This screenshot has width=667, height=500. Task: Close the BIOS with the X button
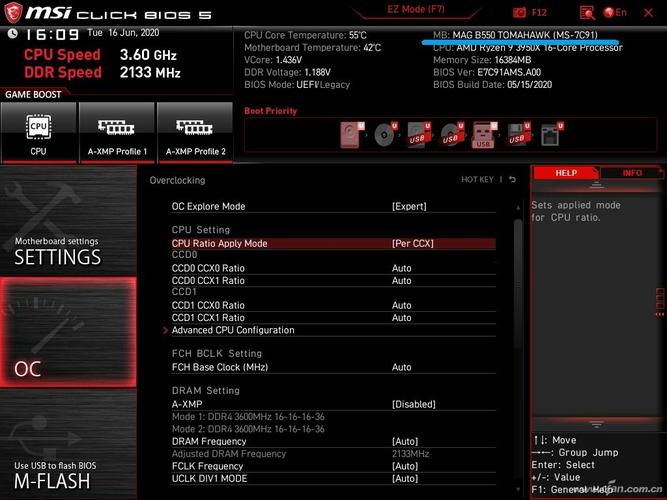(648, 13)
